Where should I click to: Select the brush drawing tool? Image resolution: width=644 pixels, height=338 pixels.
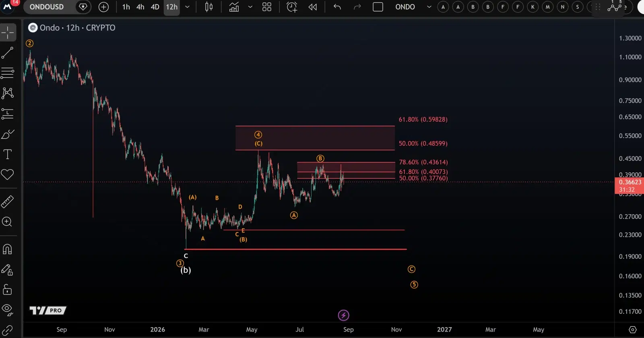8,134
